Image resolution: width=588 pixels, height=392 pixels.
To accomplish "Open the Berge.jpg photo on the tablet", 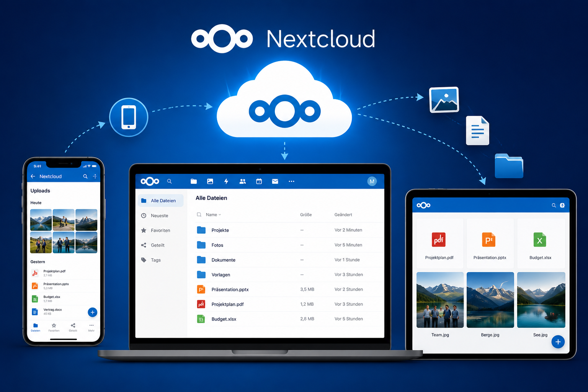I will [490, 300].
